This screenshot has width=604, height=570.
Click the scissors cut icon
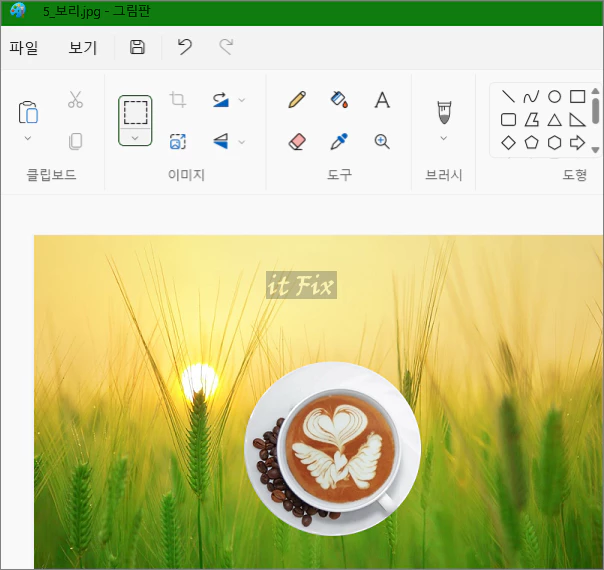(76, 99)
